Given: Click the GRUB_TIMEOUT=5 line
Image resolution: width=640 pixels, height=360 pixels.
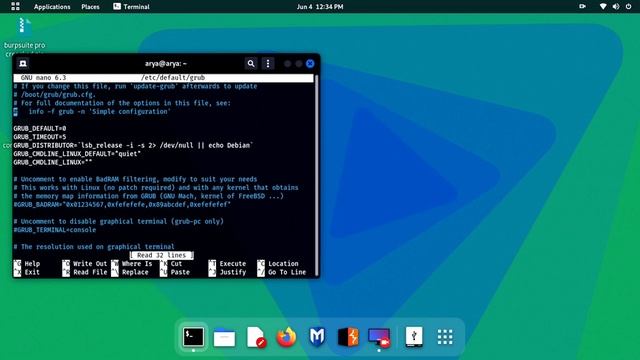Looking at the screenshot, I should click(40, 137).
